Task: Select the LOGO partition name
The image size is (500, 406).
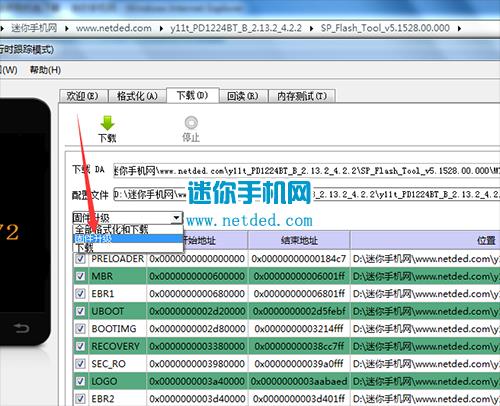Action: pyautogui.click(x=104, y=381)
